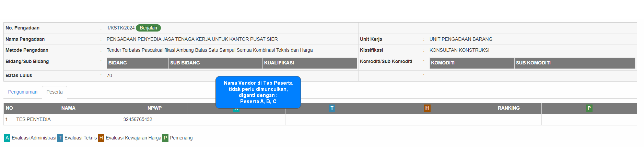Screen dimensions: 644x147
Task: Open the Pengumuman tab
Action: 23,92
